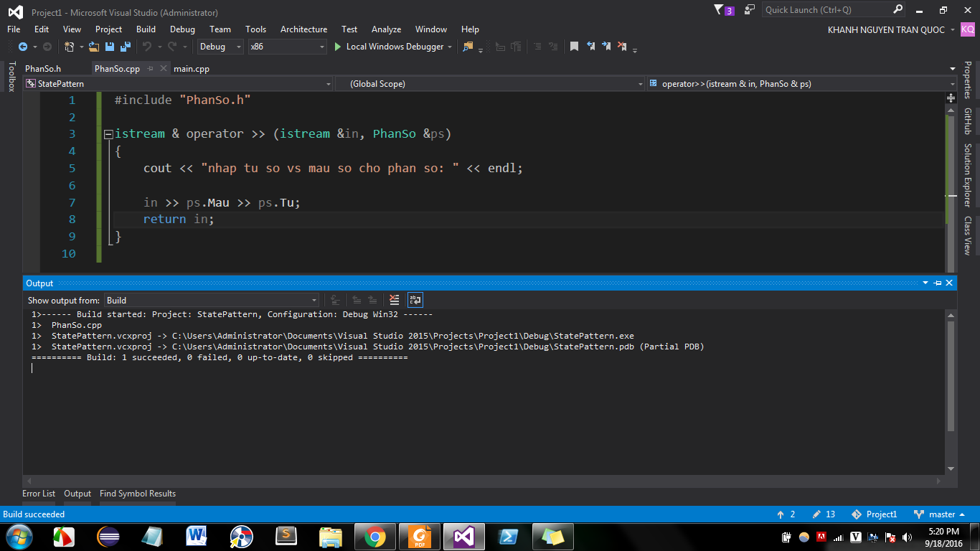The width and height of the screenshot is (980, 551).
Task: Click the master branch in status bar
Action: (x=941, y=514)
